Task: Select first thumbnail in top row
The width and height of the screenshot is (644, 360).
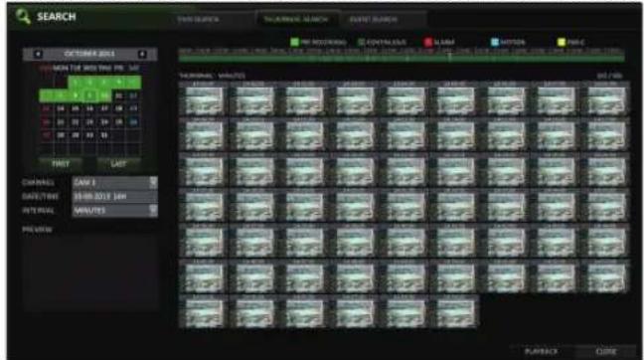Action: [x=204, y=99]
